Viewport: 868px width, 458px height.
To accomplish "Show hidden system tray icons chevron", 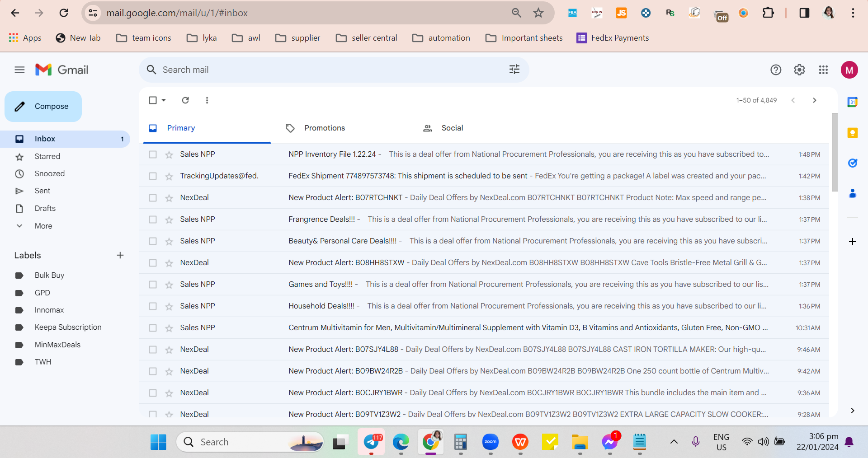I will [x=674, y=442].
